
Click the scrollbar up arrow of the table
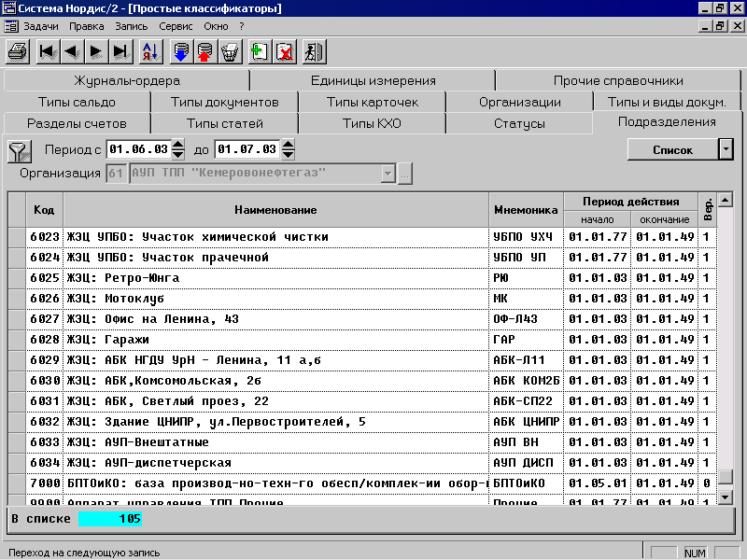[x=726, y=200]
